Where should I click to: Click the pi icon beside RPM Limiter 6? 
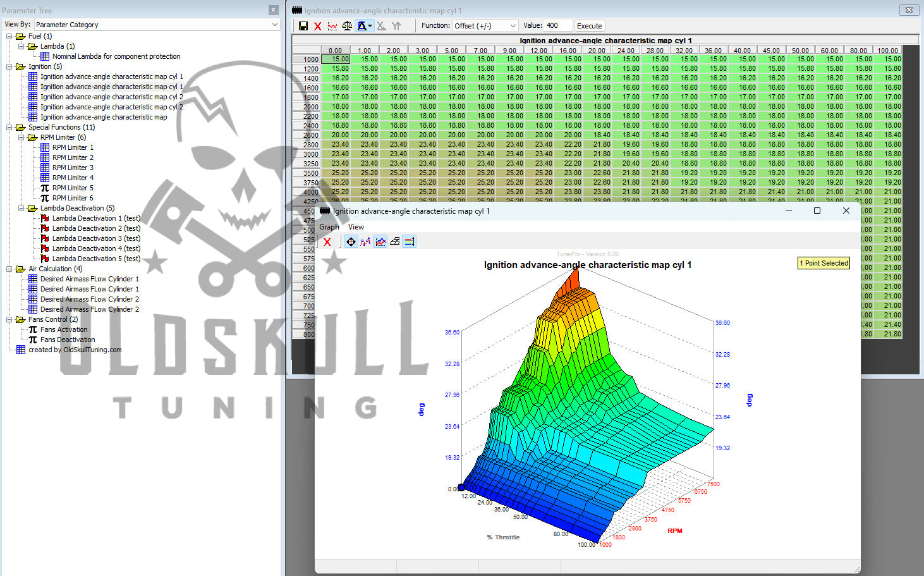coord(45,198)
